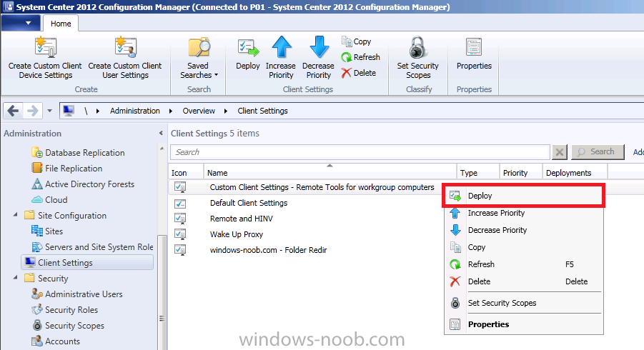Screen dimensions: 644x350
Task: Select the Home ribbon tab
Action: pos(61,24)
